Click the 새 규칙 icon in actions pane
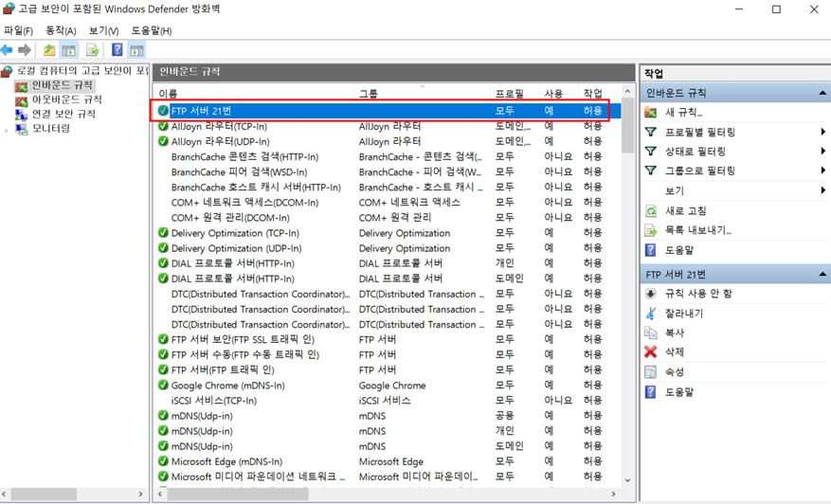Viewport: 831px width, 504px height. tap(651, 113)
